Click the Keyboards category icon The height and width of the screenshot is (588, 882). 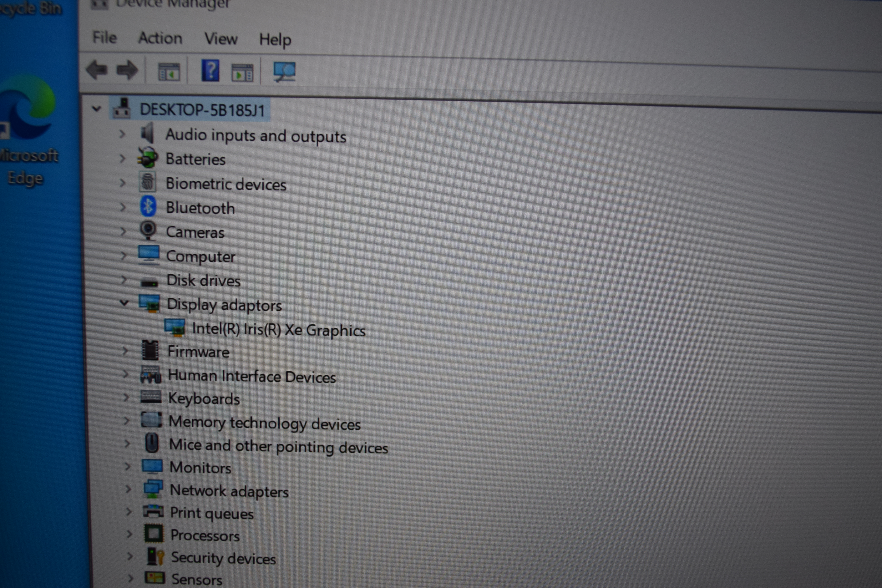point(151,397)
